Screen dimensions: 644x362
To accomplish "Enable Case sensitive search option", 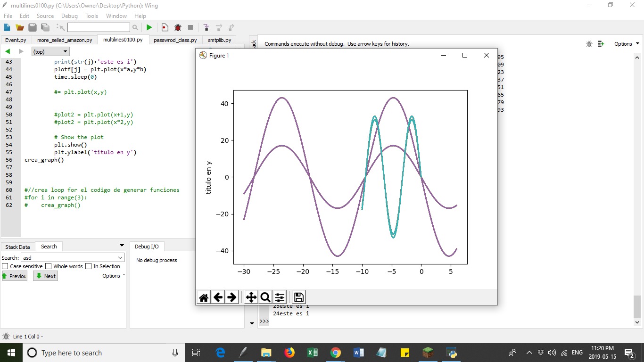I will 5,266.
